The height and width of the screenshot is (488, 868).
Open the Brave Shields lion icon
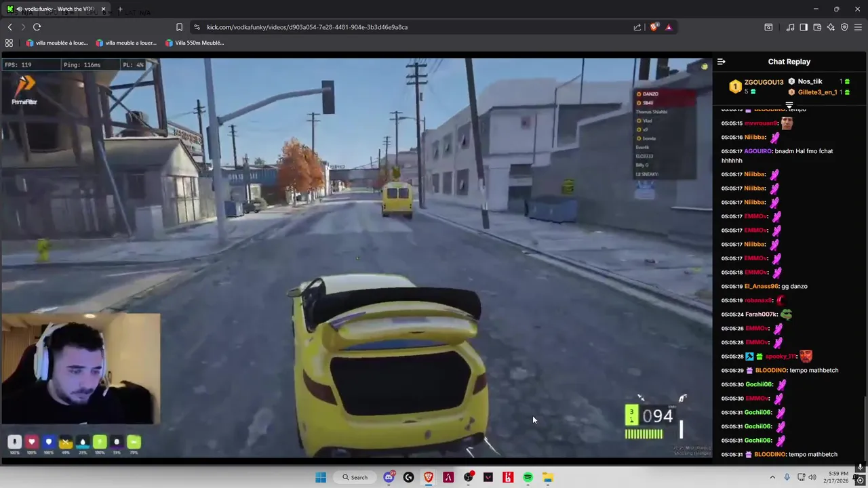click(654, 27)
